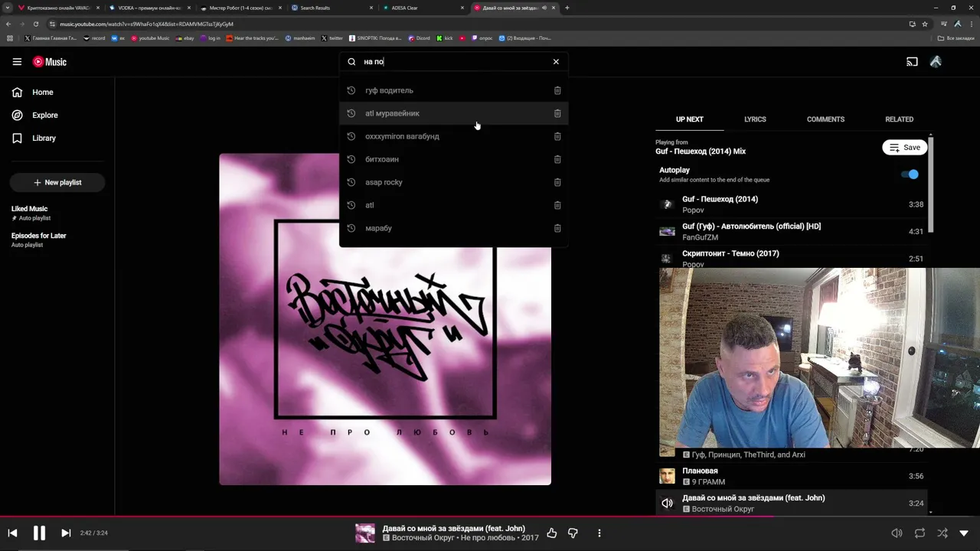Viewport: 980px width, 551px height.
Task: Seek on the red song progress bar
Action: coord(490,517)
